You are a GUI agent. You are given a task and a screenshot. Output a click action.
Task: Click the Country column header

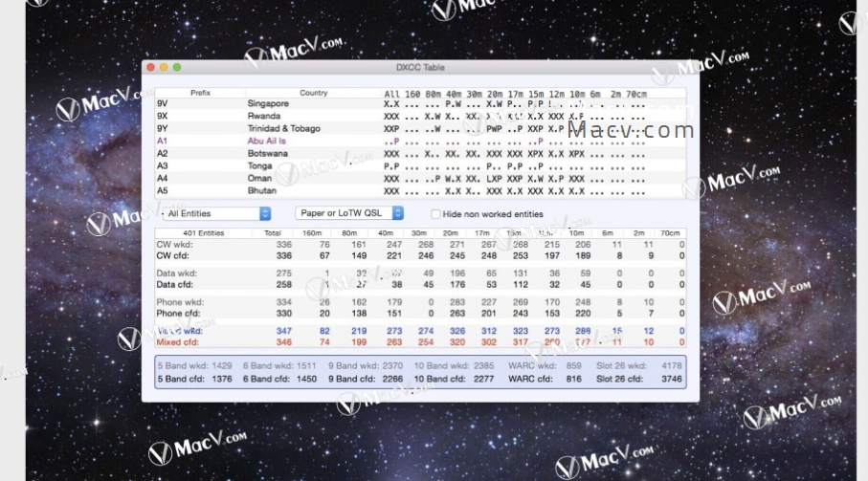coord(313,93)
